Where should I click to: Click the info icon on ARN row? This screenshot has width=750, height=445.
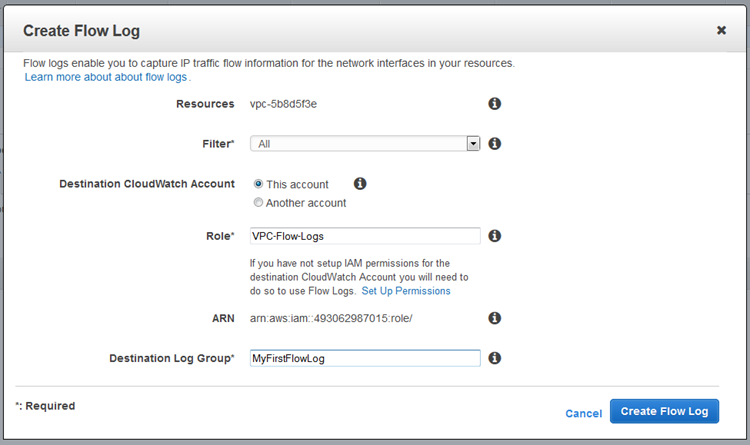coord(494,318)
